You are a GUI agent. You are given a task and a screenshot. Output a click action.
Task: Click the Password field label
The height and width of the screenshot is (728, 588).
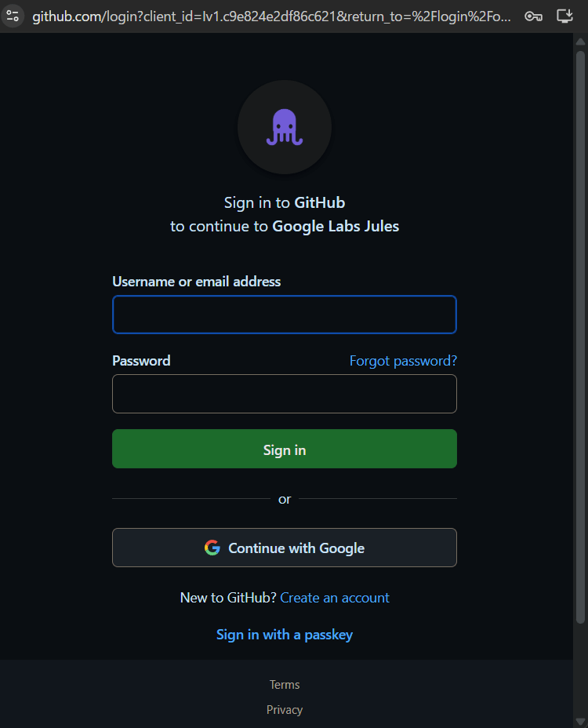coord(141,361)
